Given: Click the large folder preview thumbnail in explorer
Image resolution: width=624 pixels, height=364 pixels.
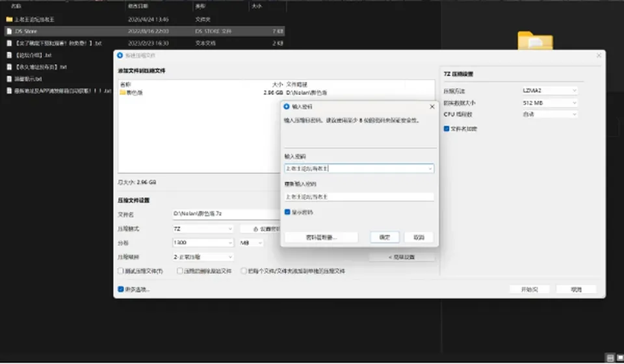Looking at the screenshot, I should tap(535, 40).
